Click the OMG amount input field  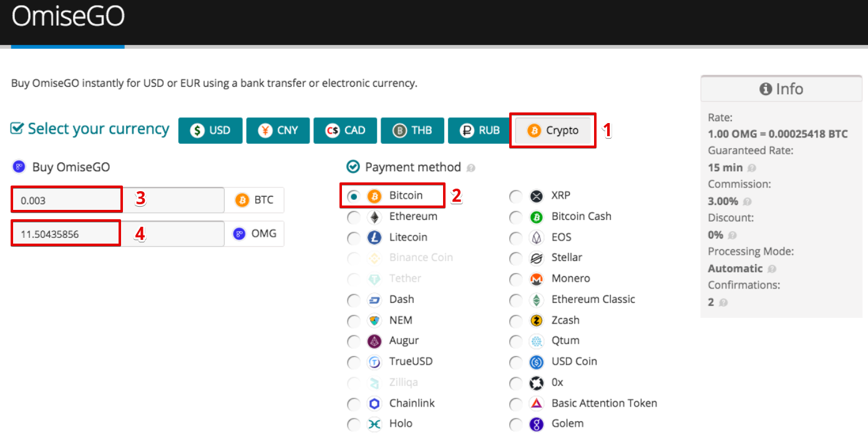(x=118, y=234)
